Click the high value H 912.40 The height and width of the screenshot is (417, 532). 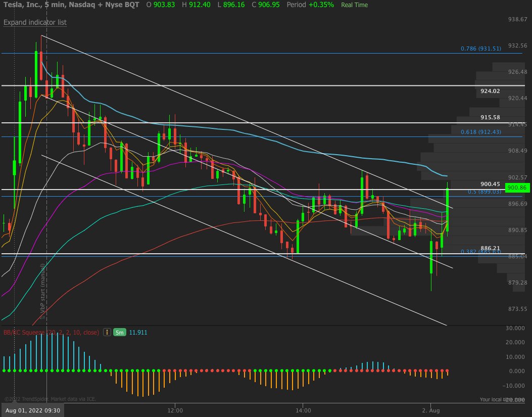[196, 5]
